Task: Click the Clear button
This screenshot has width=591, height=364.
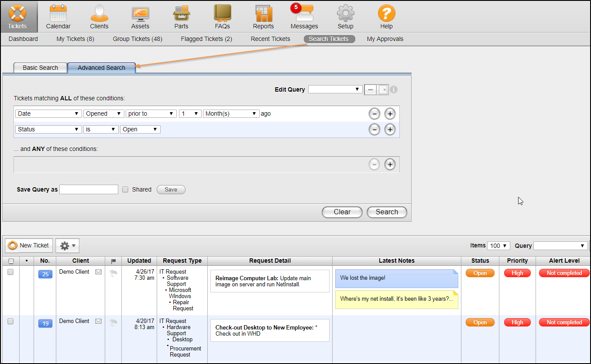Action: pos(342,212)
